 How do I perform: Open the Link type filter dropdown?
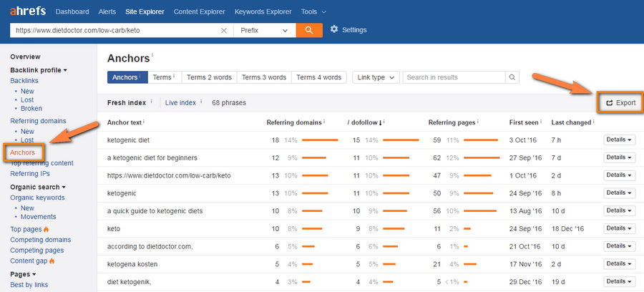376,77
